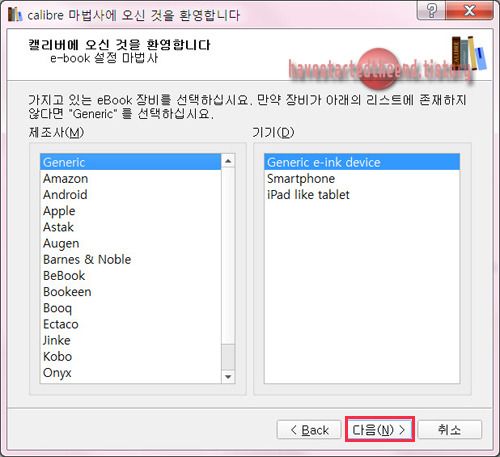Select iPad like tablet device
Screen dimensions: 500x457
coord(362,195)
